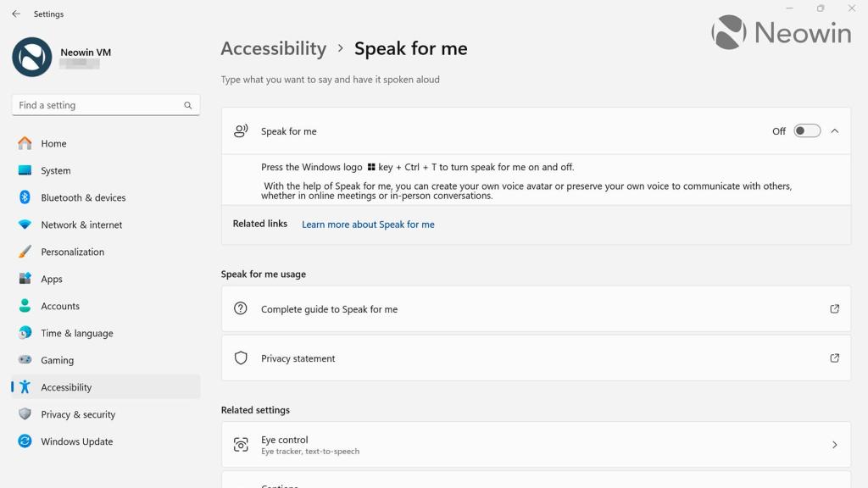Click the Speak for me voice icon

[241, 131]
